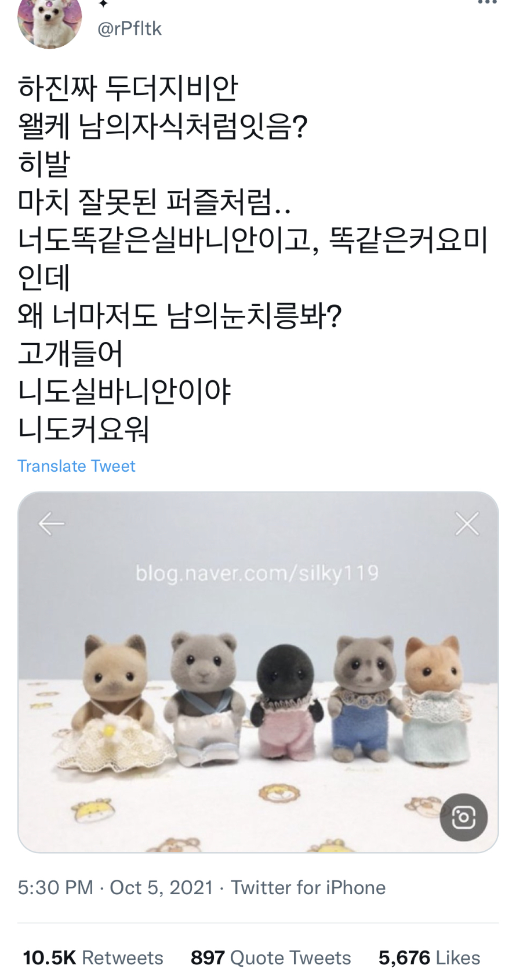Open the Sylvanian figures image
Viewport: 516px width, 980px height.
tap(258, 672)
